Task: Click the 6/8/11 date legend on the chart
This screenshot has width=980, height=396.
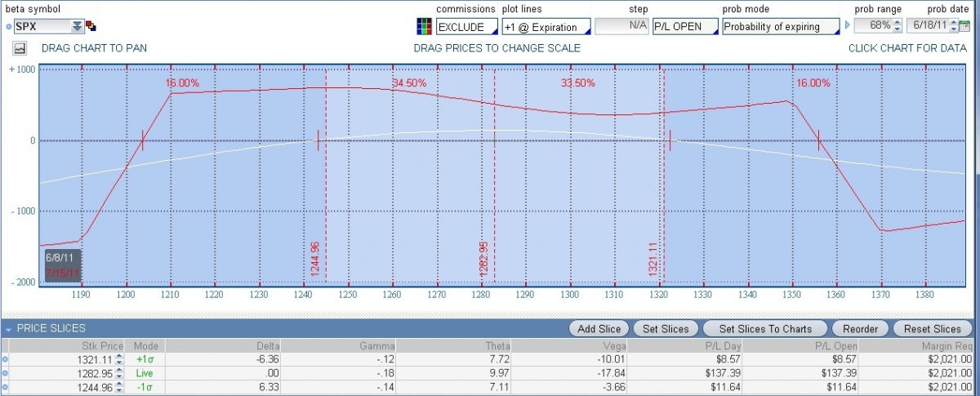Action: (60, 259)
